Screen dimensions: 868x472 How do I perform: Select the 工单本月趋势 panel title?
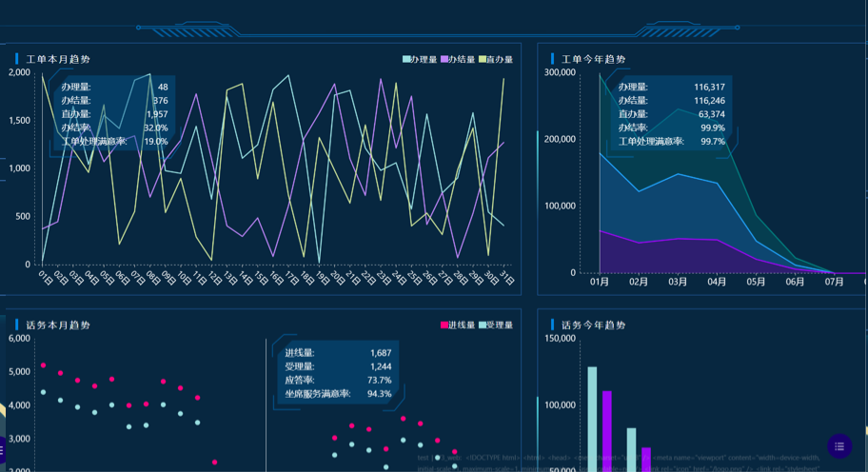[58, 59]
